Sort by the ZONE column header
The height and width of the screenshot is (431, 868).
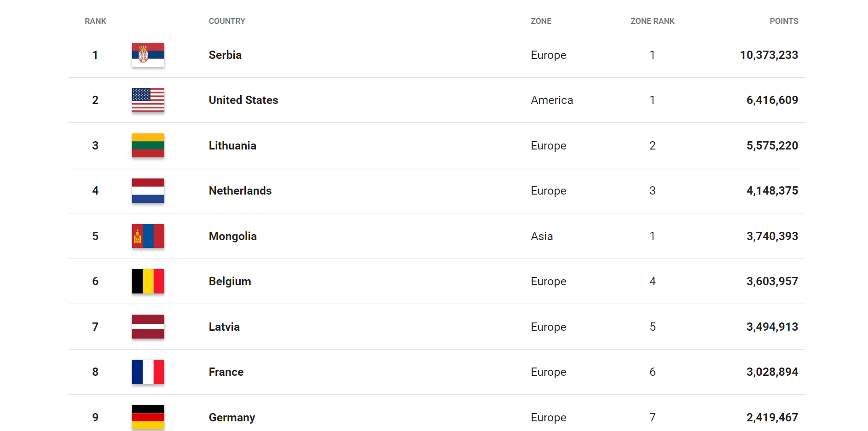(541, 21)
